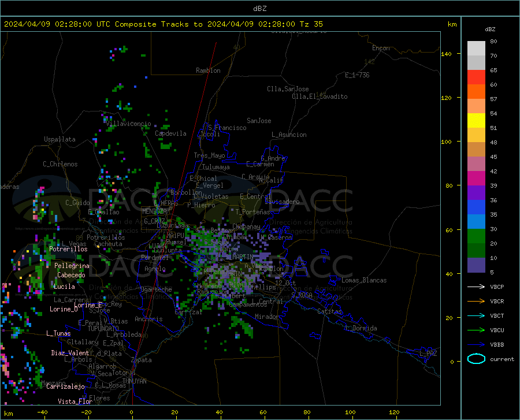Click the white VBCP arrow in legend

tap(476, 287)
